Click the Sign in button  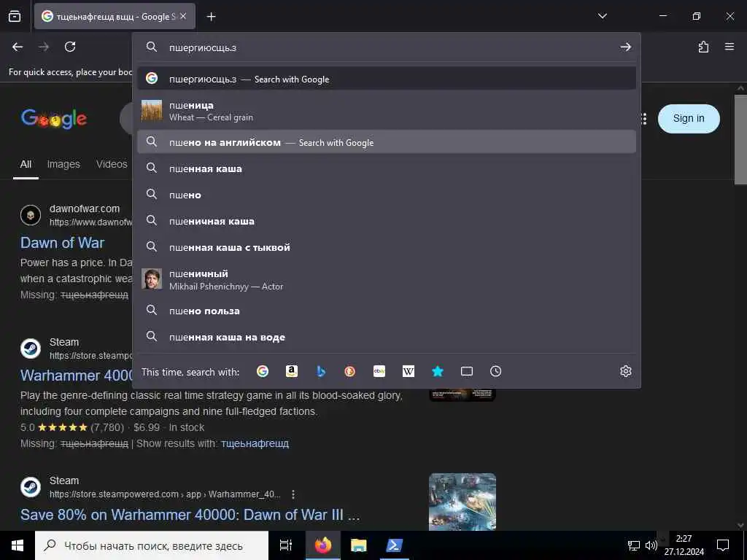tap(689, 119)
